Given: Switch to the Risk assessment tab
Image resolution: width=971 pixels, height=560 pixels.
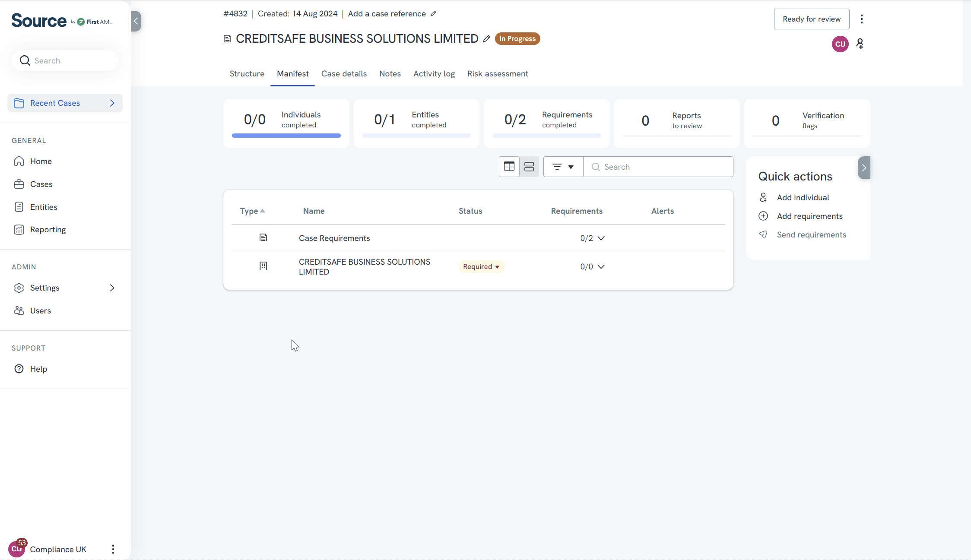Looking at the screenshot, I should tap(497, 74).
